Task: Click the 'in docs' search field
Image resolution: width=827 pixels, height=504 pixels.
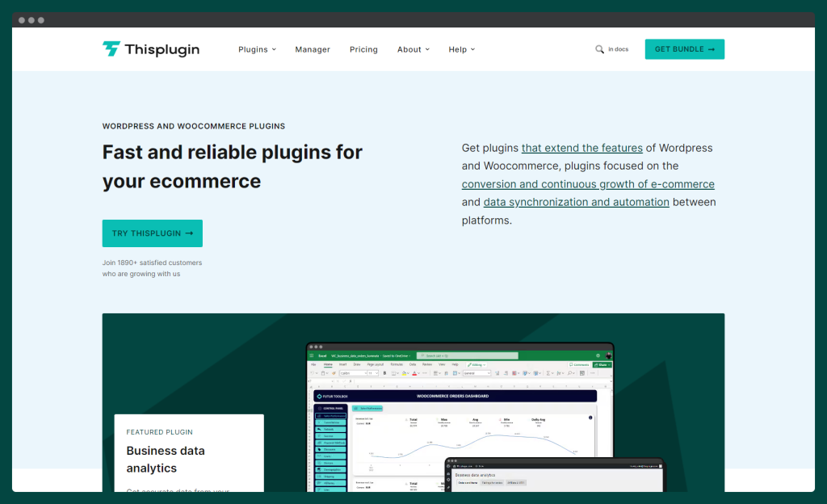Action: tap(618, 49)
